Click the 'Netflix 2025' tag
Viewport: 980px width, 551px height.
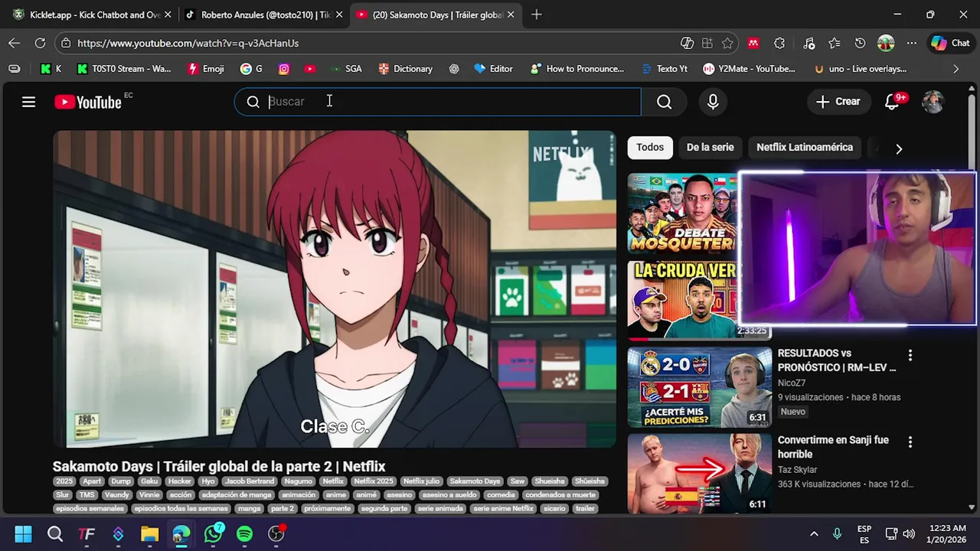(374, 481)
